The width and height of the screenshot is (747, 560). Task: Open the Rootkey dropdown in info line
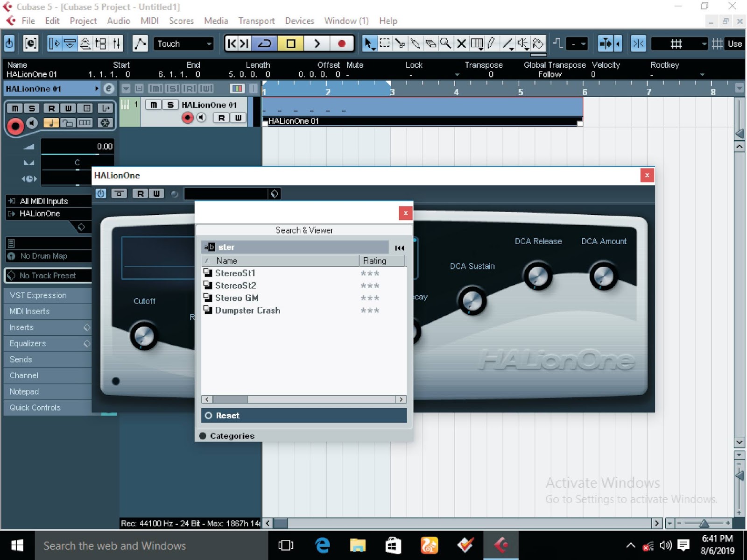point(702,75)
